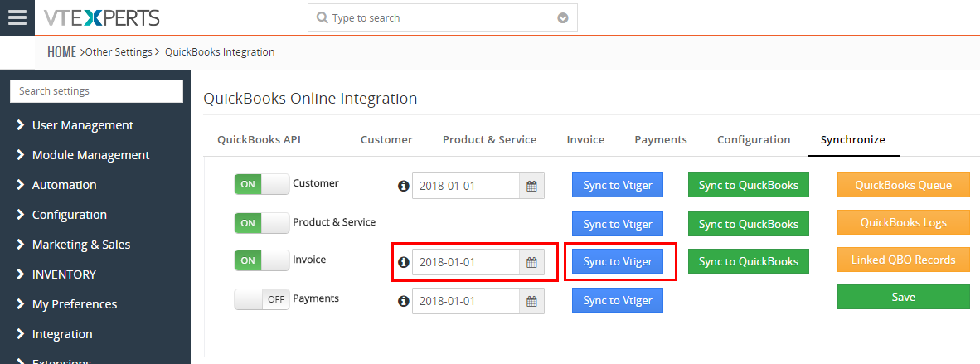Toggle Customer sync switch off
This screenshot has width=980, height=364.
click(262, 185)
